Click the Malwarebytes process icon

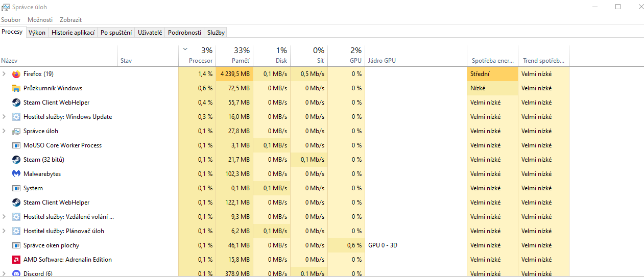coord(16,174)
